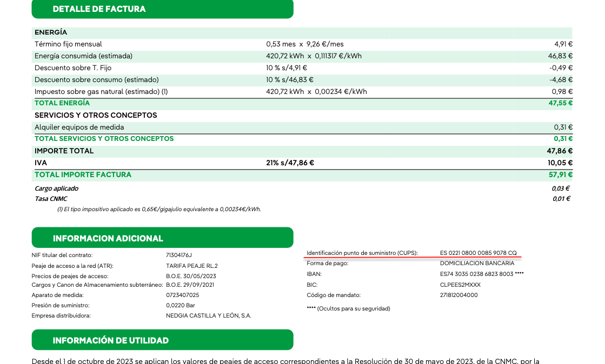Viewport: 605px width, 364px height.
Task: Click the Forma de pago label
Action: (x=328, y=264)
